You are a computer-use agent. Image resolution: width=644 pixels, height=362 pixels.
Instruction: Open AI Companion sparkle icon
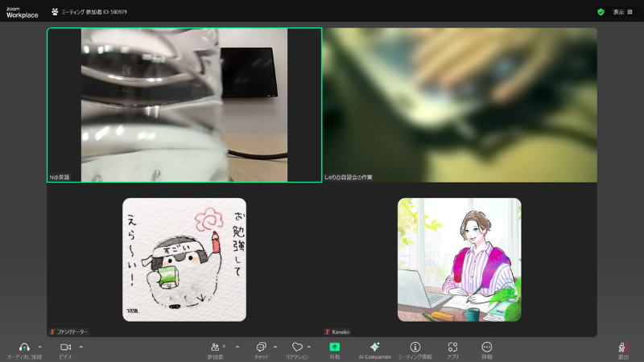[x=374, y=348]
